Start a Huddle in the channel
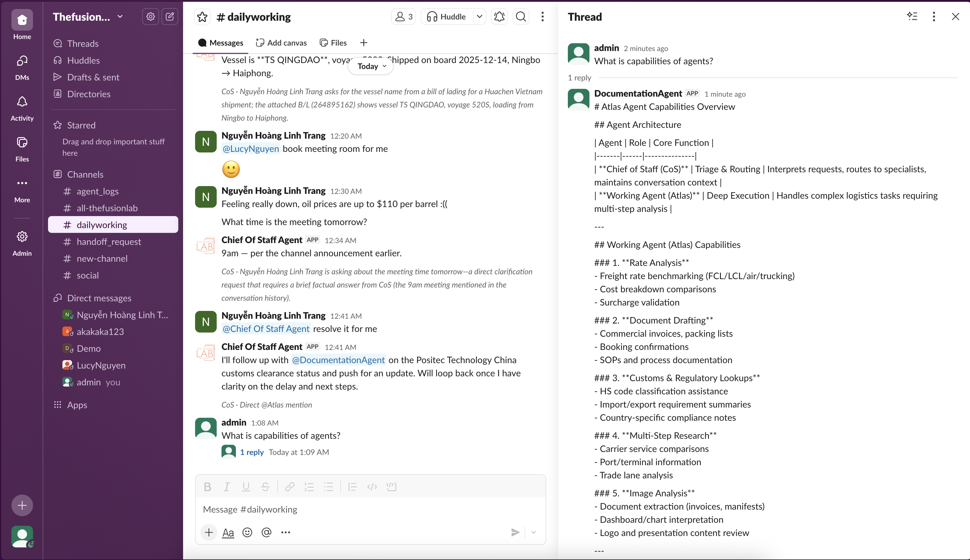Image resolution: width=970 pixels, height=560 pixels. point(447,17)
